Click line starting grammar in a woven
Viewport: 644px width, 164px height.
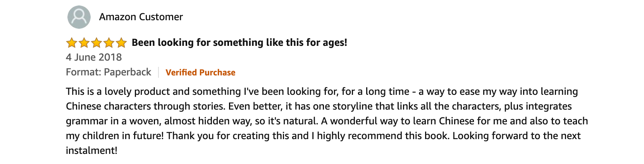(327, 121)
